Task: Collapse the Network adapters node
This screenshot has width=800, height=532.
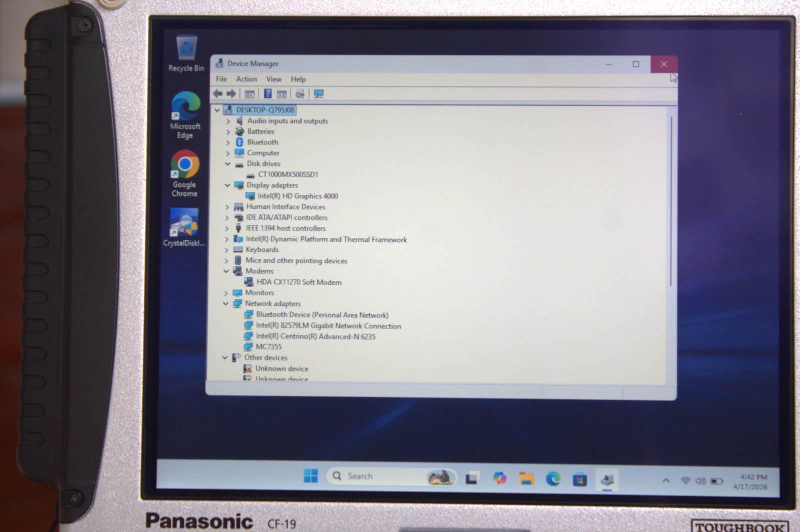Action: [225, 304]
